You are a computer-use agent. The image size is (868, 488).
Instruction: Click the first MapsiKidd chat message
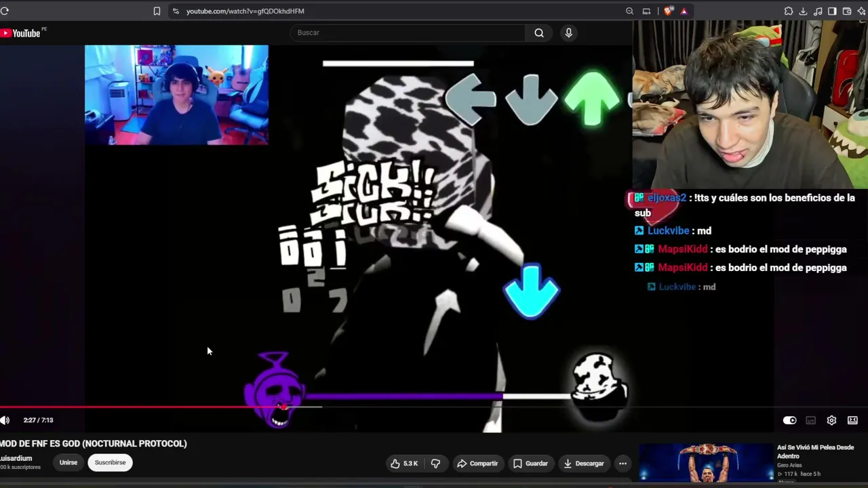point(741,249)
